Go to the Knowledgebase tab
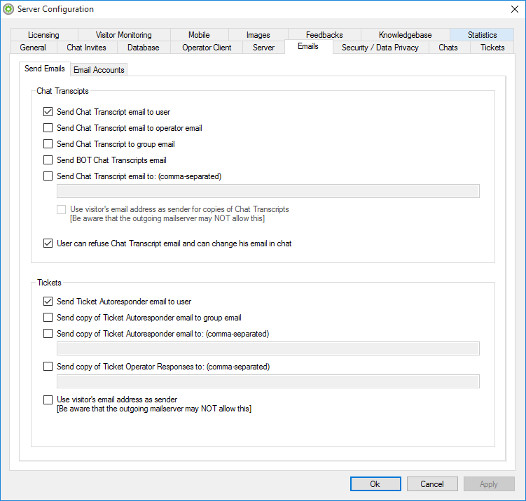 (405, 35)
